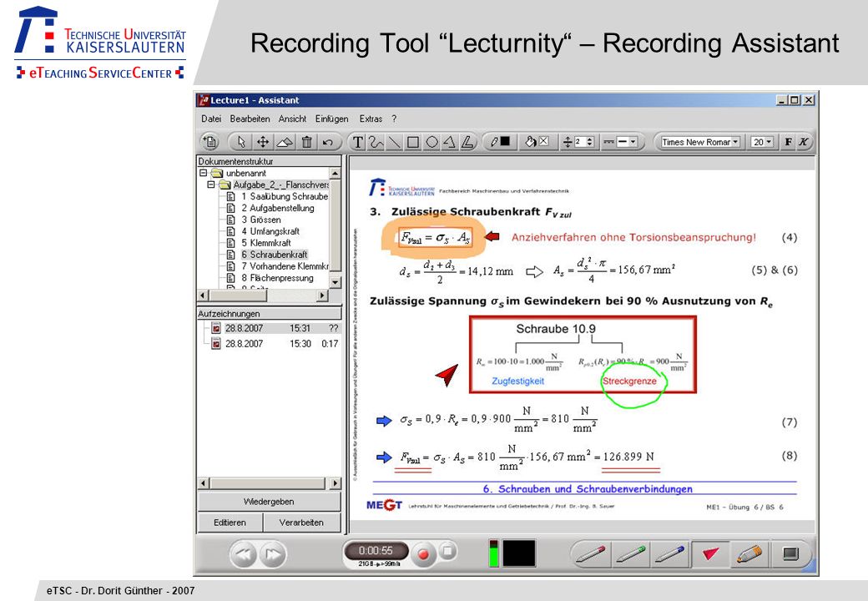Open the Ansicht menu
This screenshot has height=601, width=868.
click(292, 119)
